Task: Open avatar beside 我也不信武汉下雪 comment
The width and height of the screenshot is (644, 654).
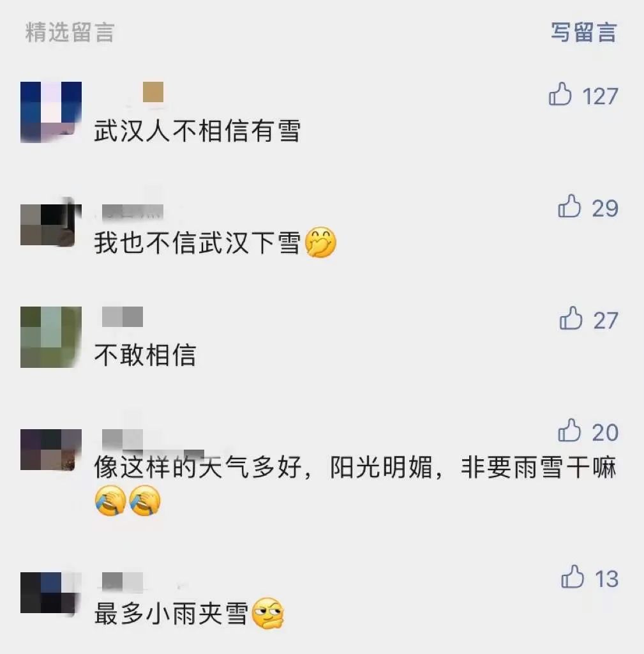Action: tap(51, 224)
